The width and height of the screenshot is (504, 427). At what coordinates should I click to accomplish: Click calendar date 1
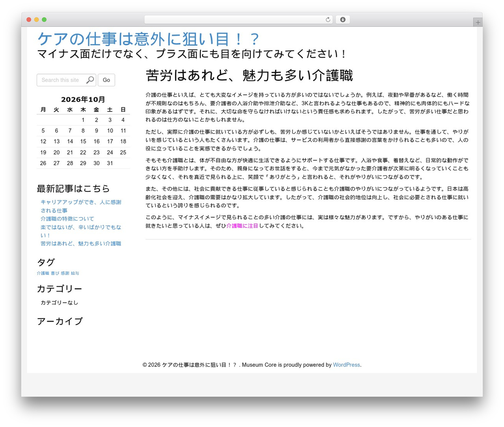pyautogui.click(x=83, y=120)
